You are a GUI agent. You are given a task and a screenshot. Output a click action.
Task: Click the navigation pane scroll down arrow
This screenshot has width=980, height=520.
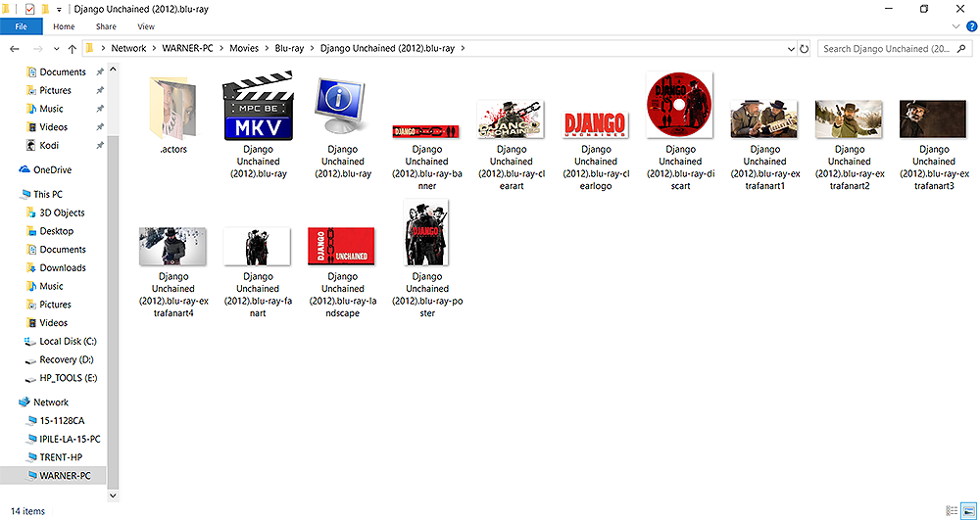[x=113, y=496]
